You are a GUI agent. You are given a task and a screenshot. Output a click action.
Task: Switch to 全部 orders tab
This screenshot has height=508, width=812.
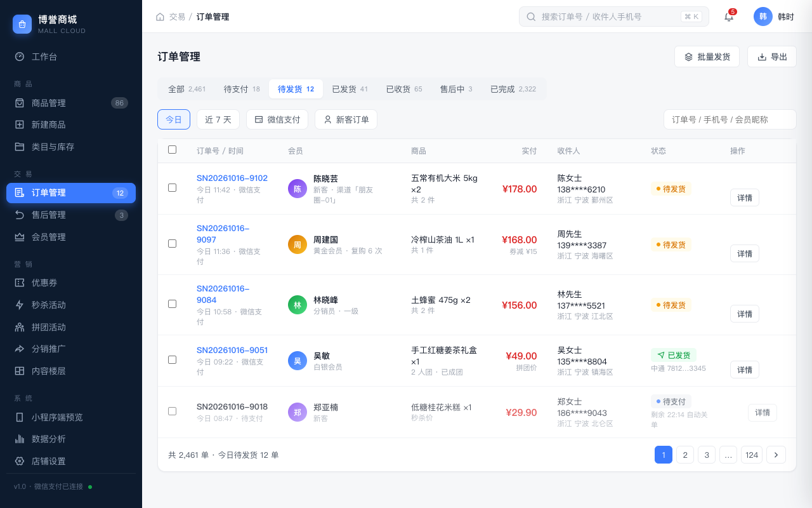187,89
